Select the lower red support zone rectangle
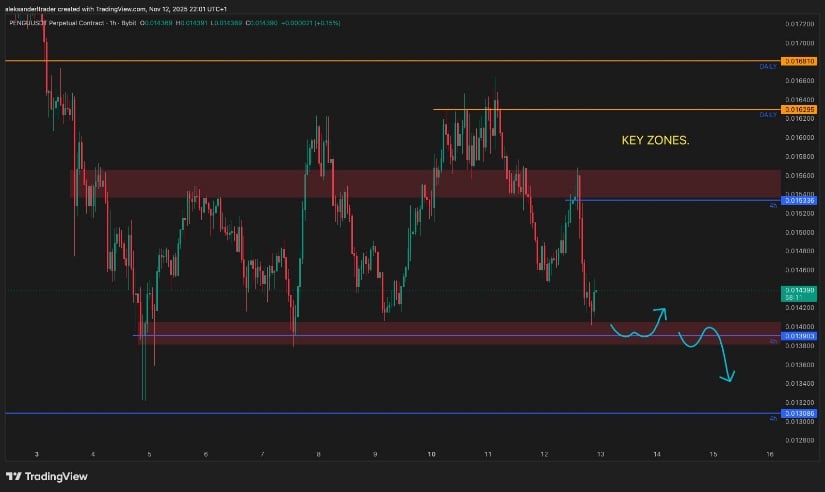Screen dimensions: 825x492 coord(400,333)
